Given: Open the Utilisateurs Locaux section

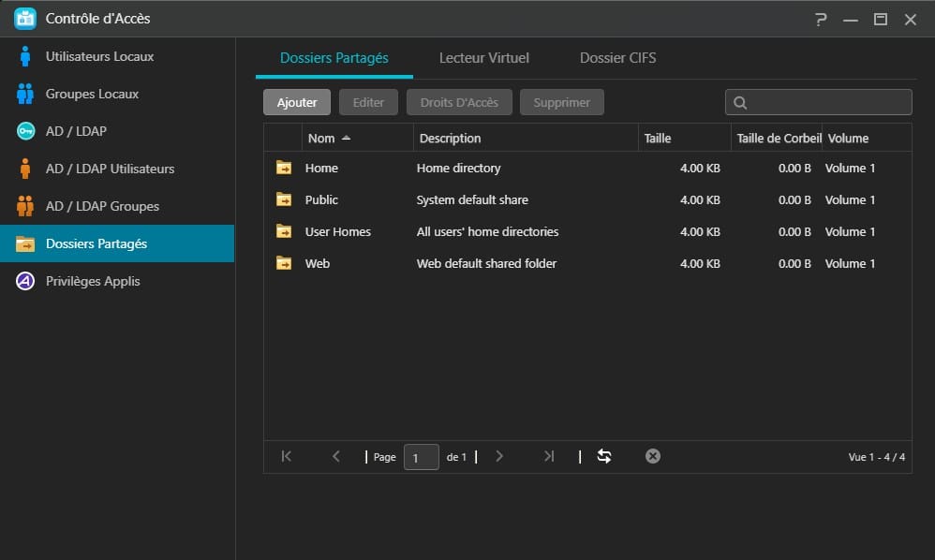Looking at the screenshot, I should pyautogui.click(x=99, y=56).
